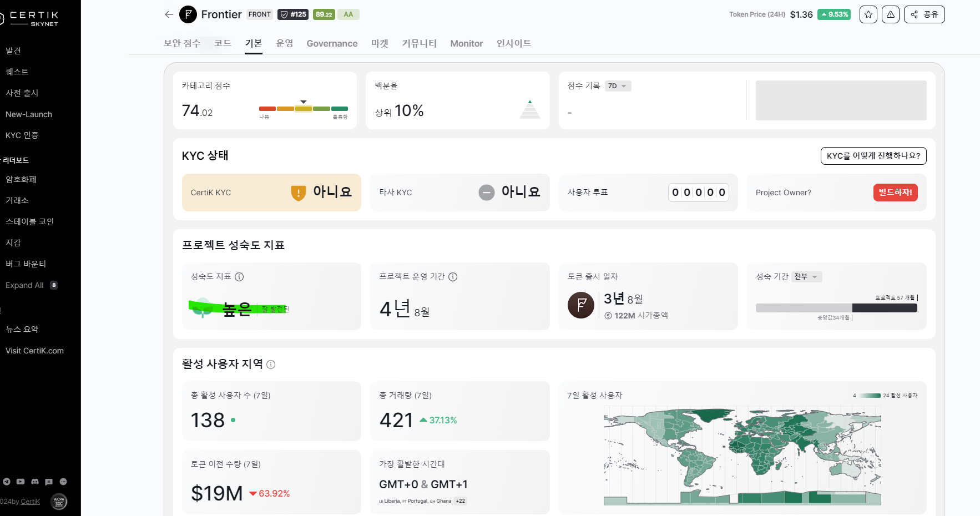The image size is (980, 516).
Task: Click the Frontier token logo in header
Action: click(188, 14)
